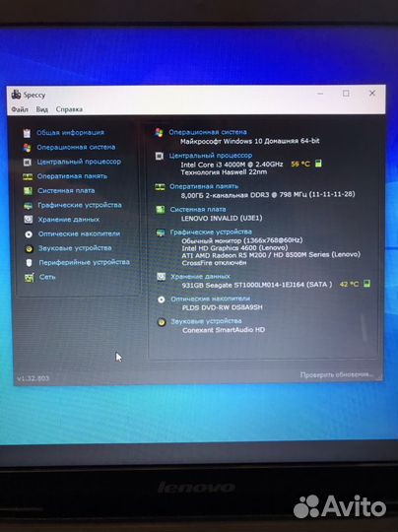Click the LENOVO INVALID (U3E1) text

click(222, 218)
